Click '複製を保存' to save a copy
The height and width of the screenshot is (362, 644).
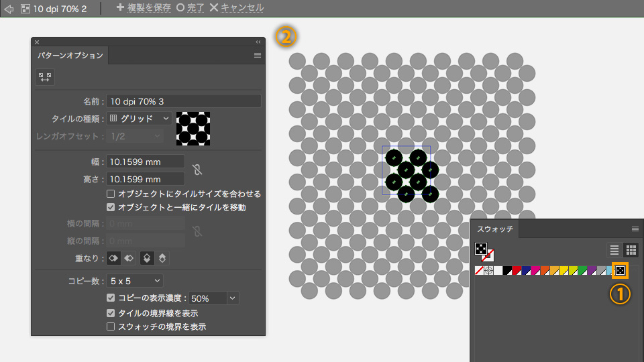pyautogui.click(x=149, y=8)
